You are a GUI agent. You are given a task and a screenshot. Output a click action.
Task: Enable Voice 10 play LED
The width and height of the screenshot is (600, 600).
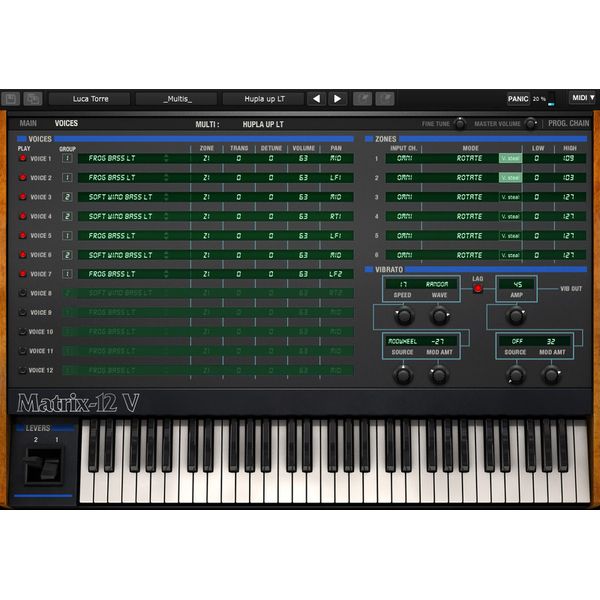23,332
